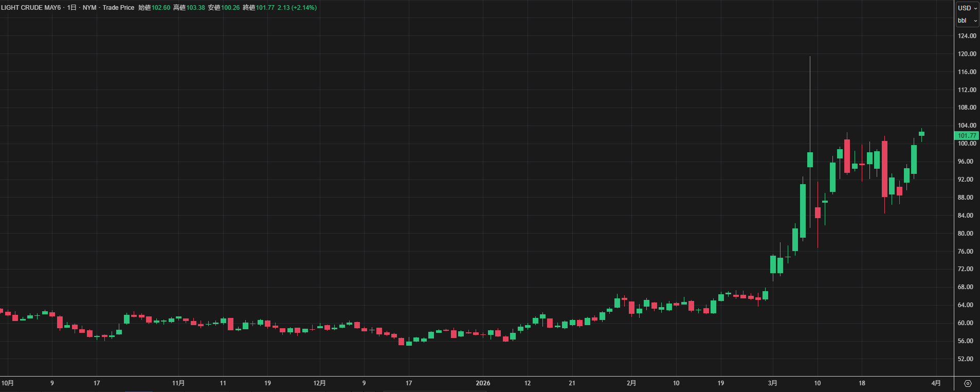This screenshot has height=392, width=980.
Task: Select the NYM exchange label
Action: point(89,8)
